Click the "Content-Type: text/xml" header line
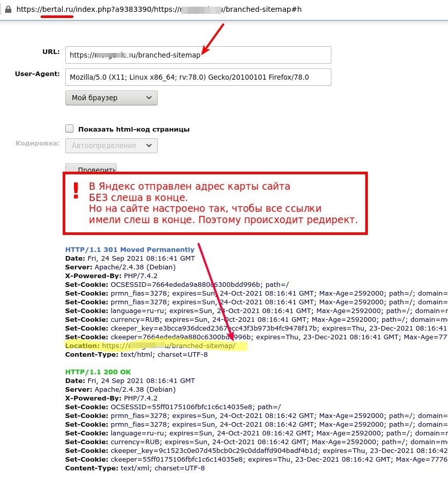The image size is (448, 492). (x=135, y=468)
